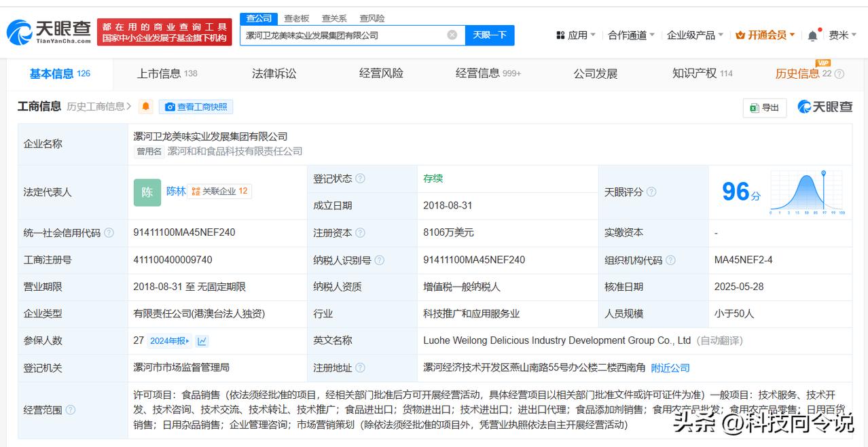
Task: Expand 历史工商信息 arrow link
Action: click(99, 107)
